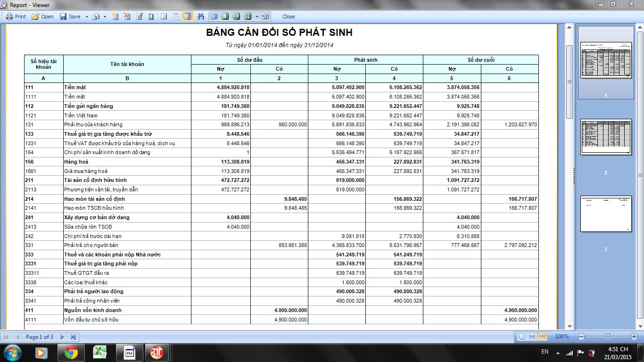Open the view mode dropdown arrow
Viewport: 644px width, 362px height.
(x=257, y=16)
